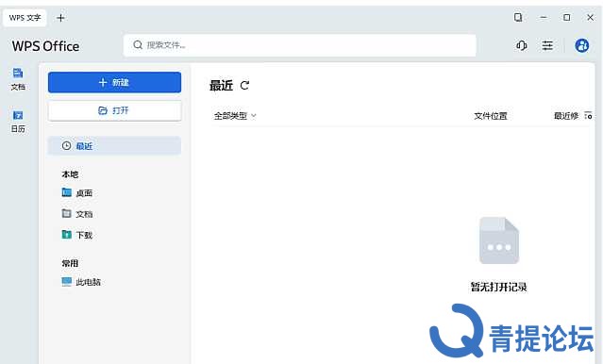
Task: Open the 桌面 local folder
Action: [77, 192]
